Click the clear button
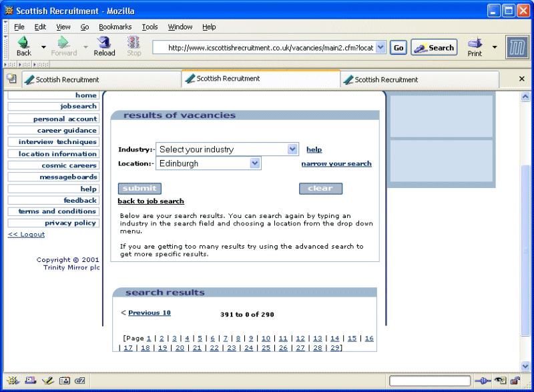Screen dimensions: 534x392 (x=320, y=188)
